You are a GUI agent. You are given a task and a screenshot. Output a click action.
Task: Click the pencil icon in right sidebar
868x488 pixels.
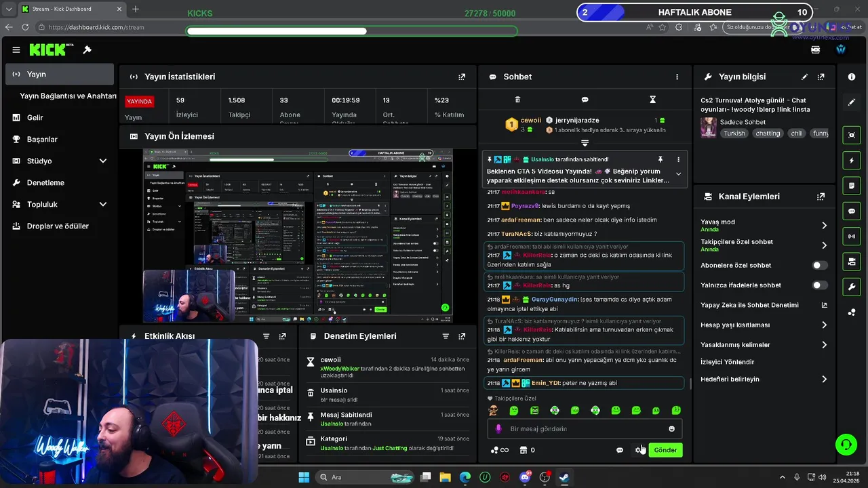tap(852, 102)
